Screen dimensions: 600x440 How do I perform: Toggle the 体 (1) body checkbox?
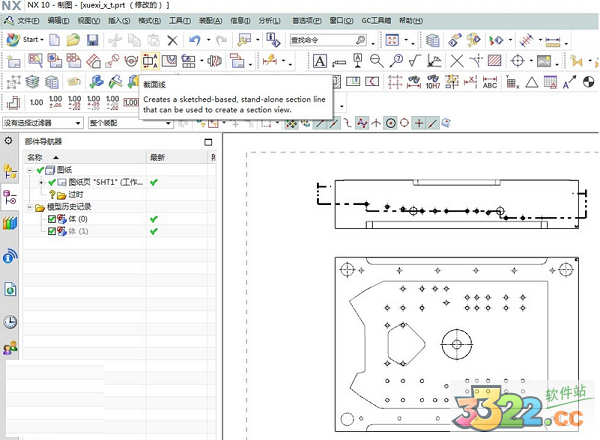point(52,231)
